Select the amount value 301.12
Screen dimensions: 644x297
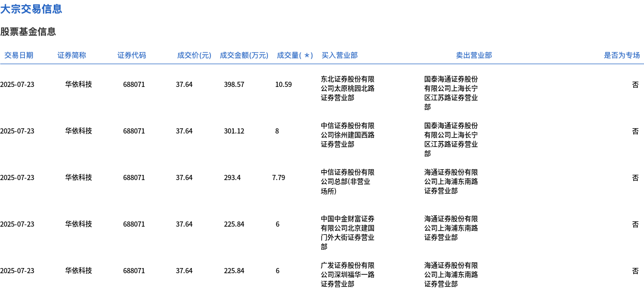point(234,131)
